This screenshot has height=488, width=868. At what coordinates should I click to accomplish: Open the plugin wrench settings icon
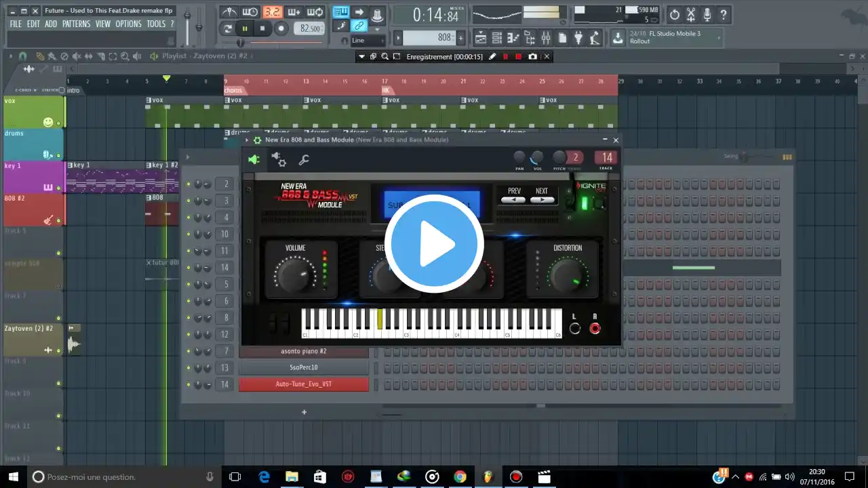point(304,160)
